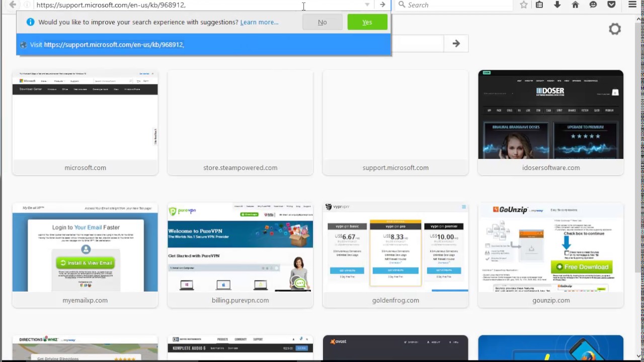644x362 pixels.
Task: Click the info icon in the suggestions bar
Action: pos(30,22)
